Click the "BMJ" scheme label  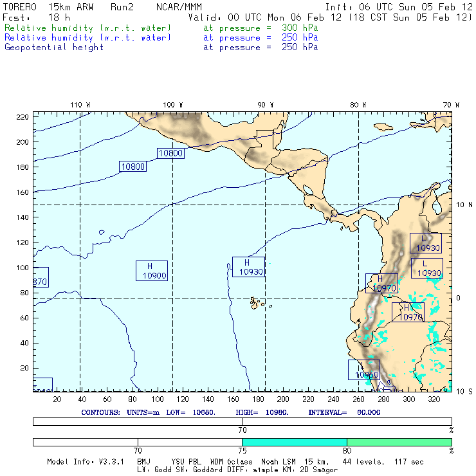click(x=143, y=462)
